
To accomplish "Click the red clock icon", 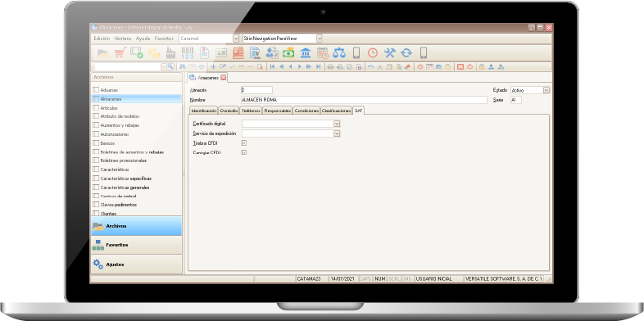I will (x=373, y=53).
